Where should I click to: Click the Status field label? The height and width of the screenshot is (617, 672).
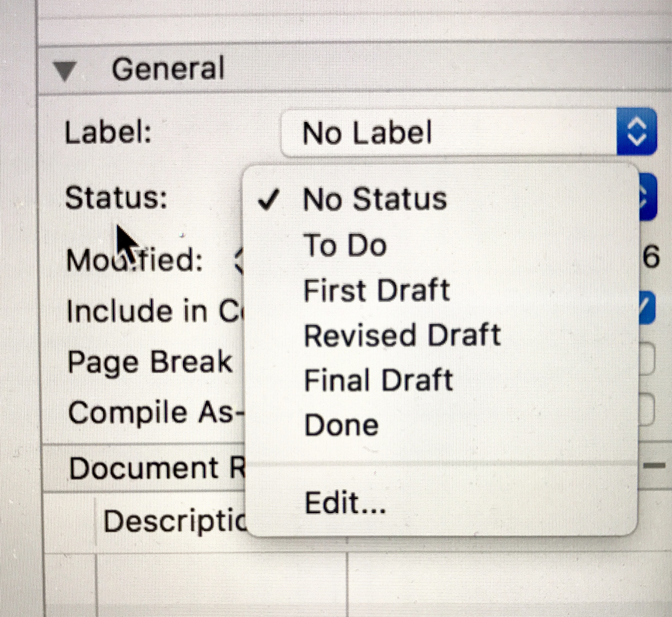116,198
